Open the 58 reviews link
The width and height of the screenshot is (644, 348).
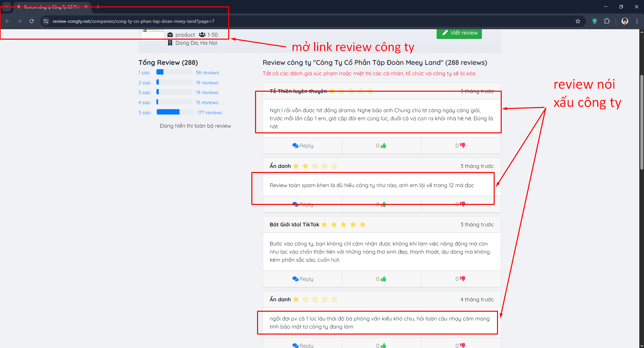pyautogui.click(x=207, y=73)
